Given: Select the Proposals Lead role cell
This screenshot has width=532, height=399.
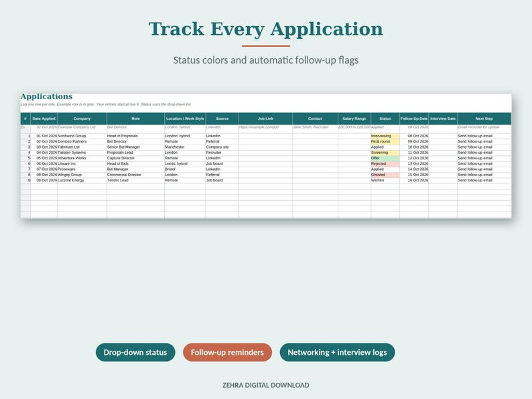Looking at the screenshot, I should pos(136,153).
